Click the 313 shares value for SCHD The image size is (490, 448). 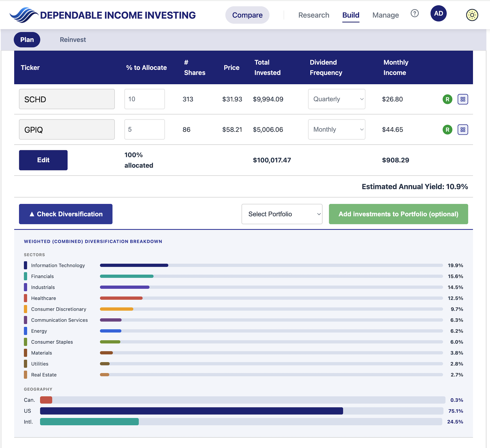(188, 99)
